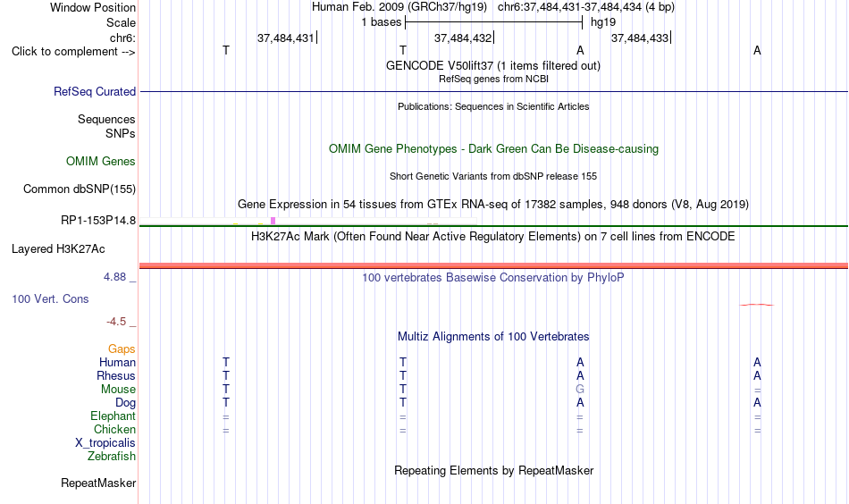Click the magenta bar in GTEx expression chart
The height and width of the screenshot is (504, 849).
coord(273,221)
